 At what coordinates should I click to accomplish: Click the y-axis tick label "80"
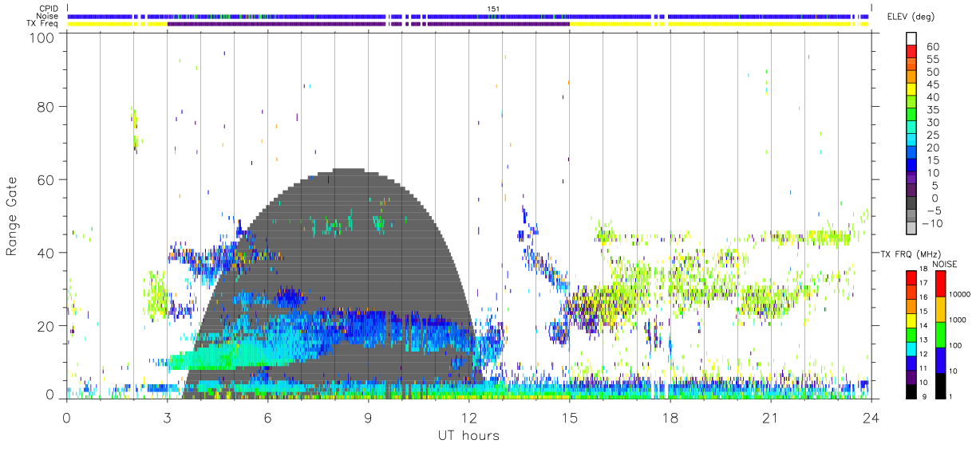coord(45,106)
